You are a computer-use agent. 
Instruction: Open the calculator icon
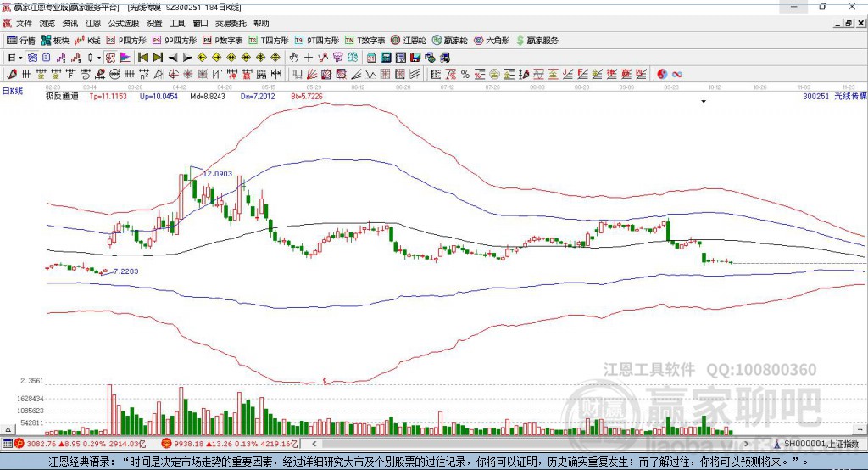(x=386, y=58)
